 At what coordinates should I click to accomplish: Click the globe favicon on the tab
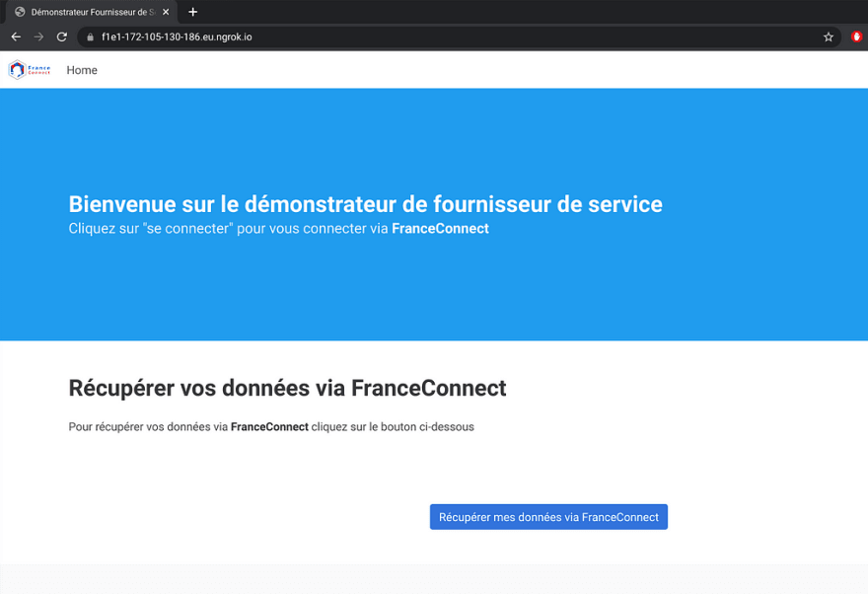pyautogui.click(x=20, y=12)
